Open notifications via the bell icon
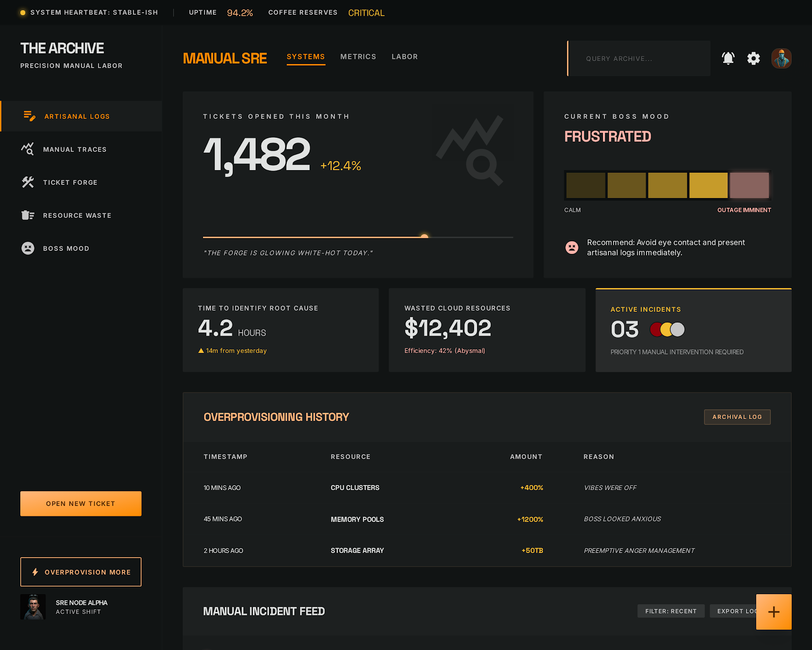The width and height of the screenshot is (812, 650). [x=728, y=58]
